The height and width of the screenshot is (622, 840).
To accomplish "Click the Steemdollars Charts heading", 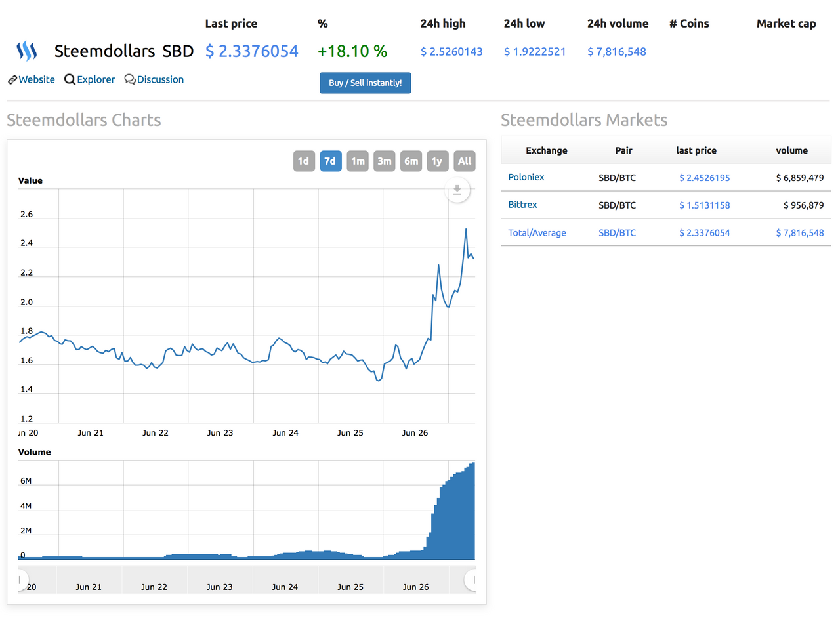I will coord(84,120).
